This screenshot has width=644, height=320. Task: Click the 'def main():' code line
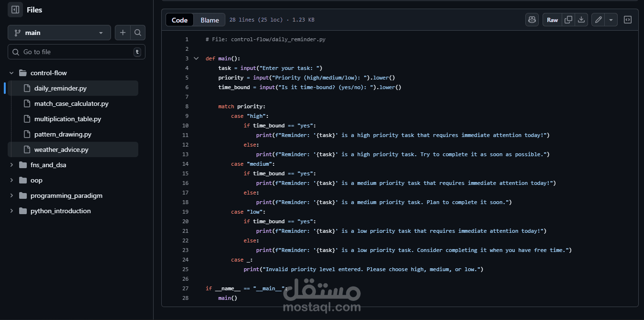[x=223, y=58]
